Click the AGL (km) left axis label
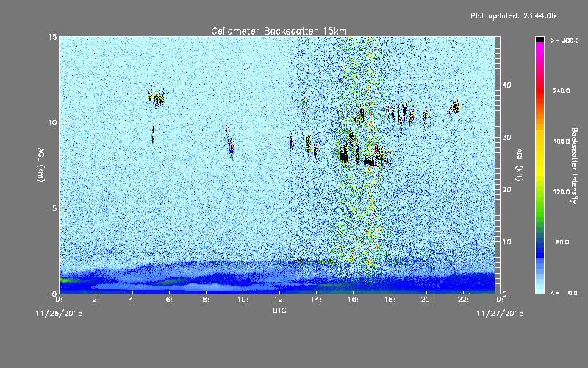The image size is (588, 368). tap(41, 164)
